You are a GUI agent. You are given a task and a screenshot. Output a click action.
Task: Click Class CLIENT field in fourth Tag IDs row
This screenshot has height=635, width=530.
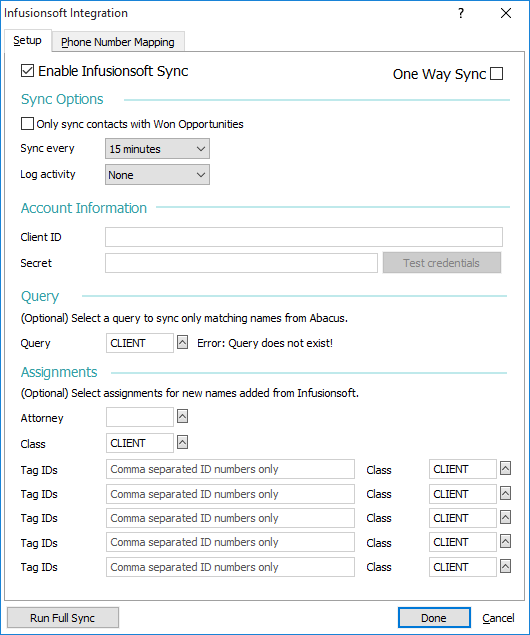point(463,542)
